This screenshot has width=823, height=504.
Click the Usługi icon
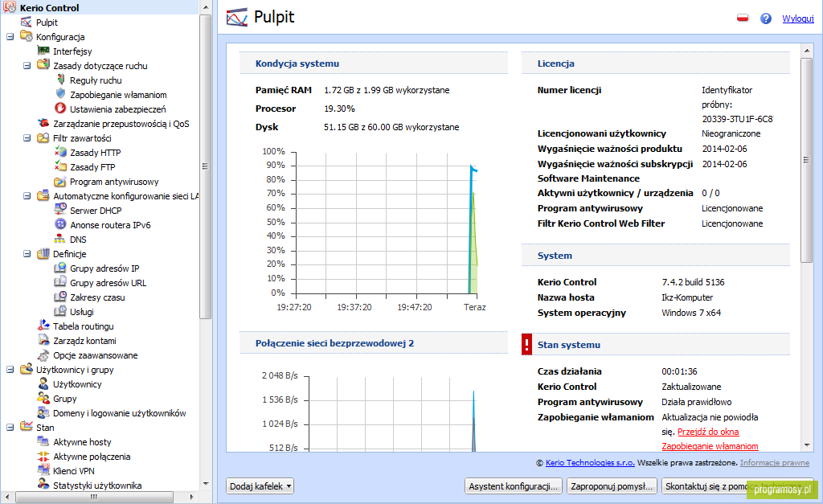click(60, 311)
